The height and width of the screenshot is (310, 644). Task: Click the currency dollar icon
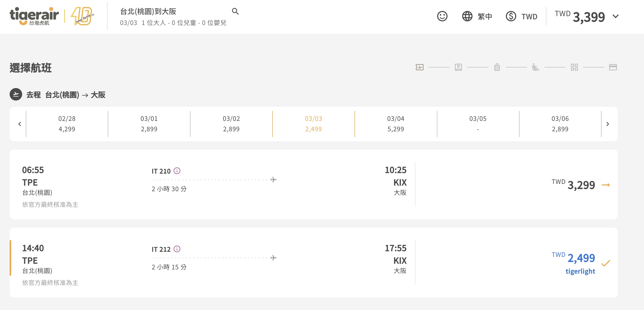point(511,16)
